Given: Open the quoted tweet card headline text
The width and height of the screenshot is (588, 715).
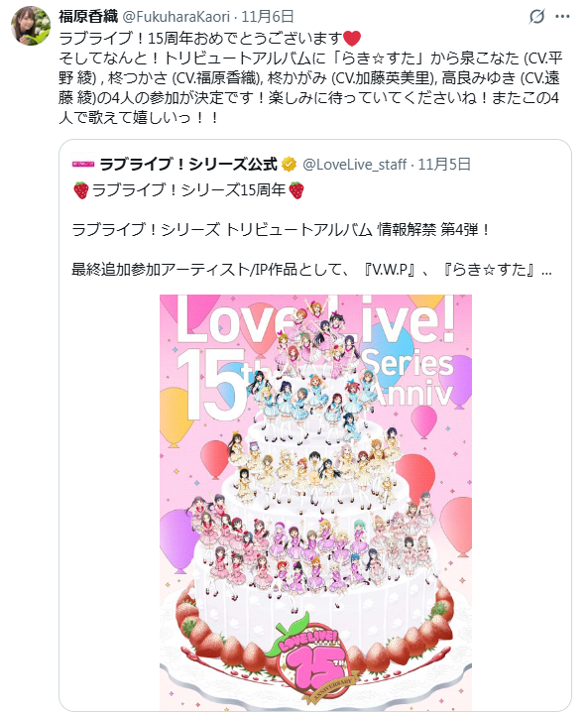Looking at the screenshot, I should tap(188, 190).
